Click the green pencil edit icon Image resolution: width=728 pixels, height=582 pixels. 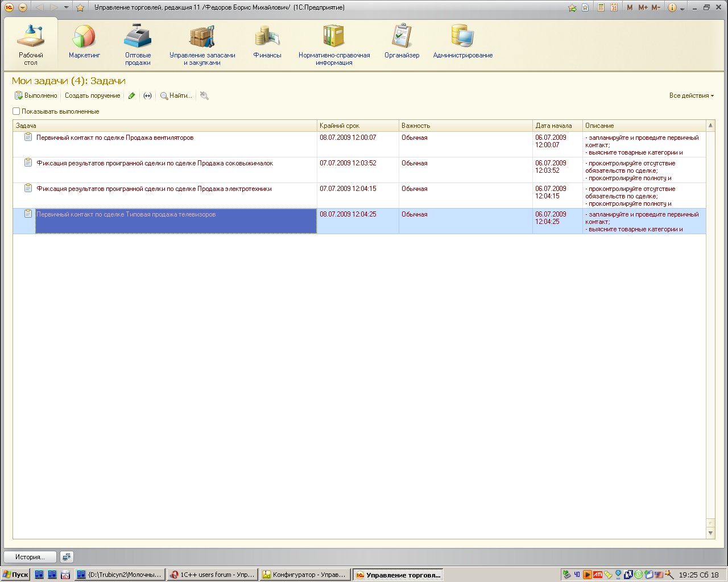[x=132, y=96]
